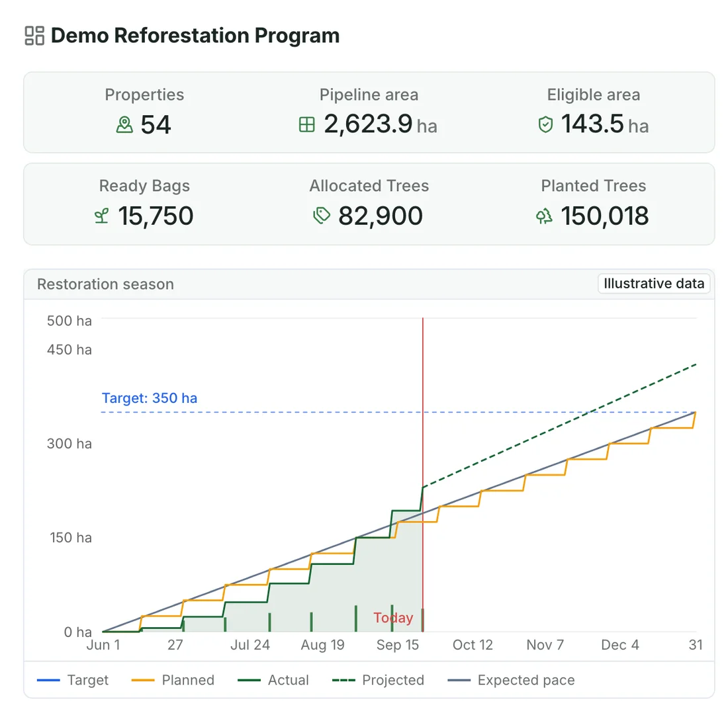Click the 450 ha axis label
The height and width of the screenshot is (717, 728).
(69, 350)
